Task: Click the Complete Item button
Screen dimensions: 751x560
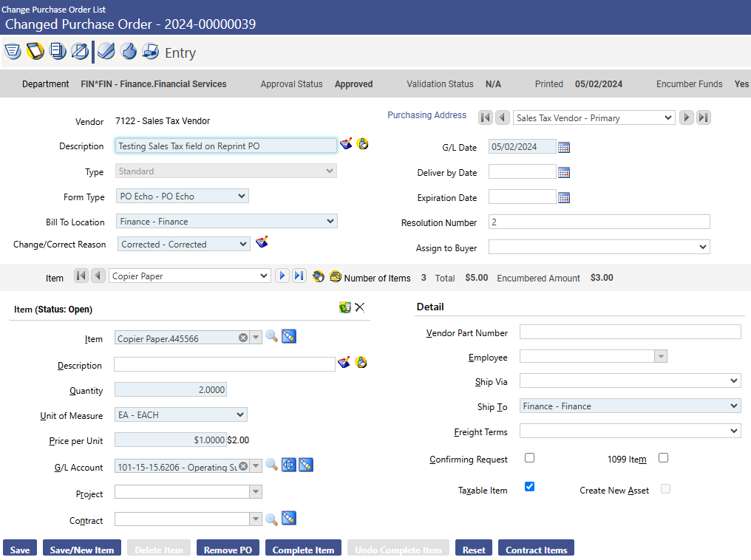Action: tap(303, 550)
